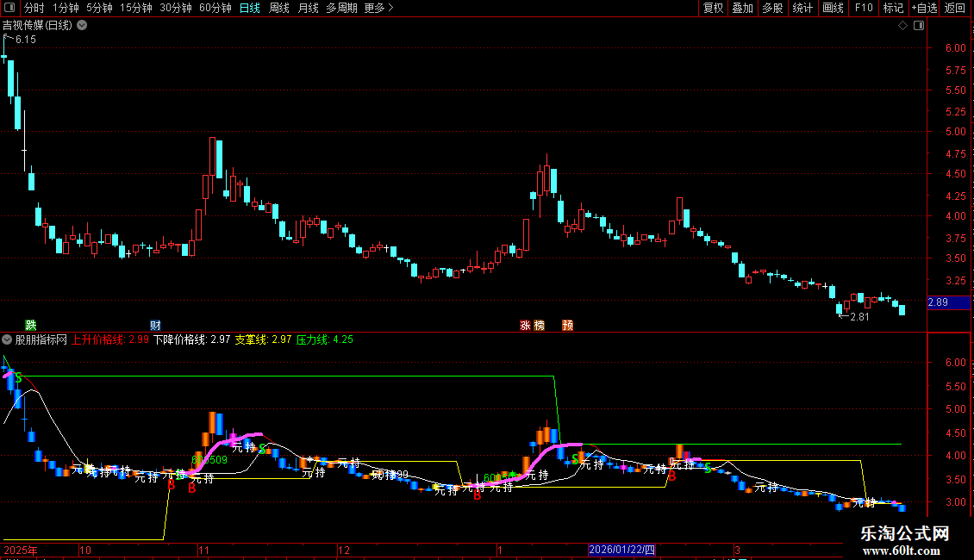Click the 上升价格线: 2.99 label
Screen dimensions: 974x560
click(x=110, y=339)
